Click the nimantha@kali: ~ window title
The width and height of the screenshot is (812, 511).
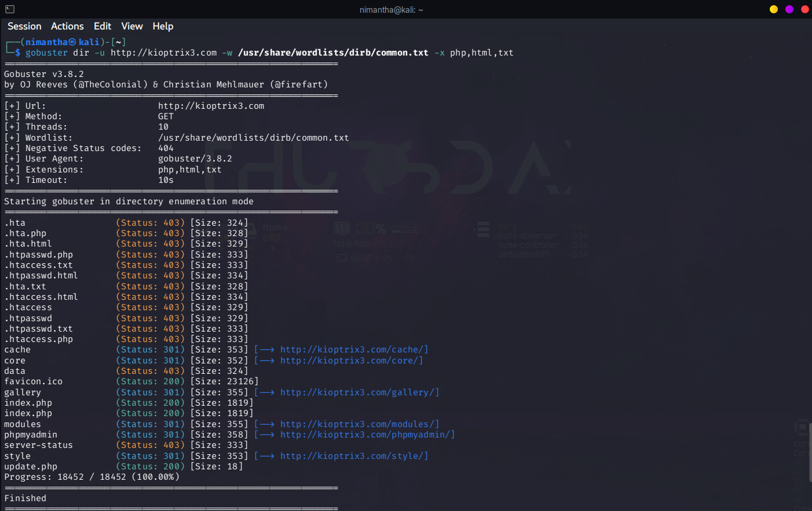[392, 10]
